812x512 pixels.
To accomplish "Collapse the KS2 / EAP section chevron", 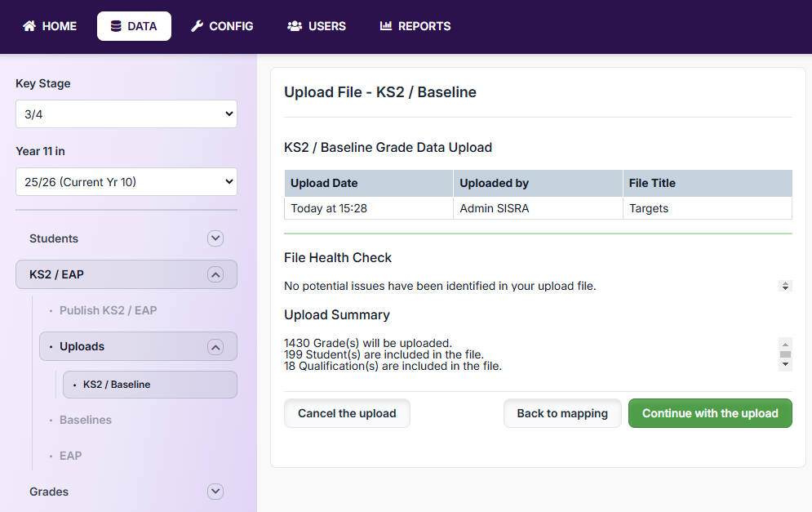I will [x=215, y=274].
